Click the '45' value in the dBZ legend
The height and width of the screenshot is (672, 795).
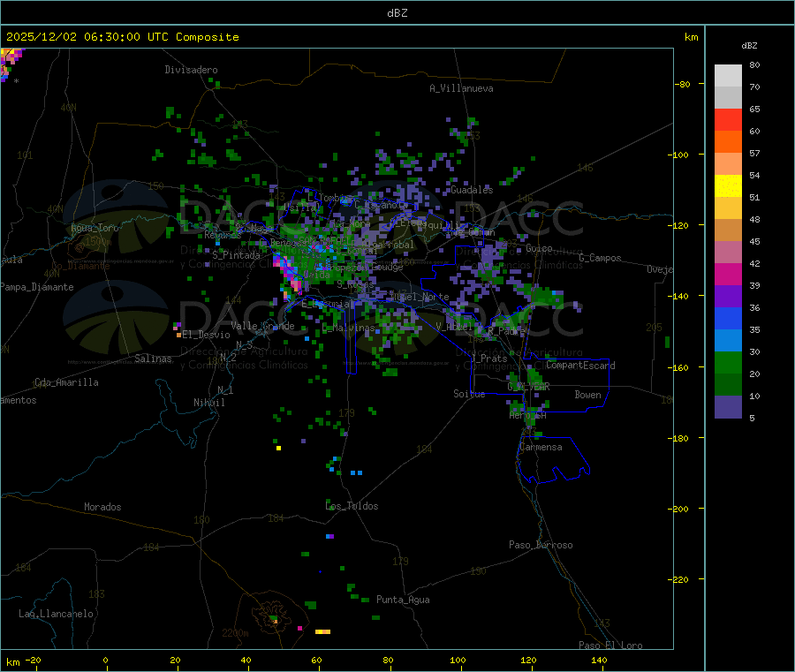click(754, 241)
